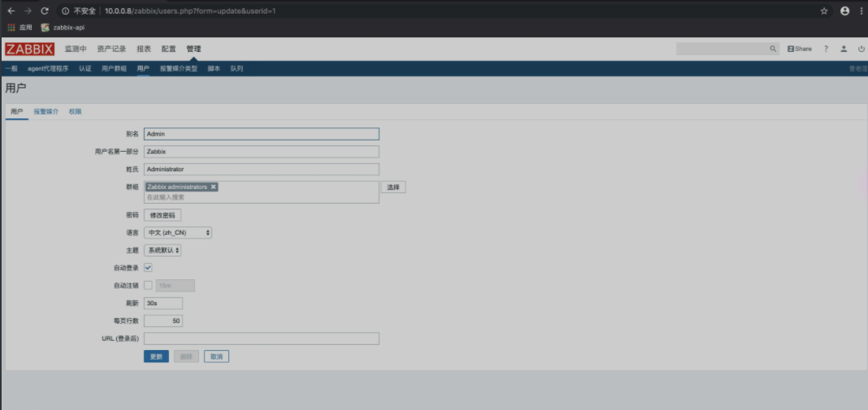Go to the 用户 submenu item

coord(143,69)
